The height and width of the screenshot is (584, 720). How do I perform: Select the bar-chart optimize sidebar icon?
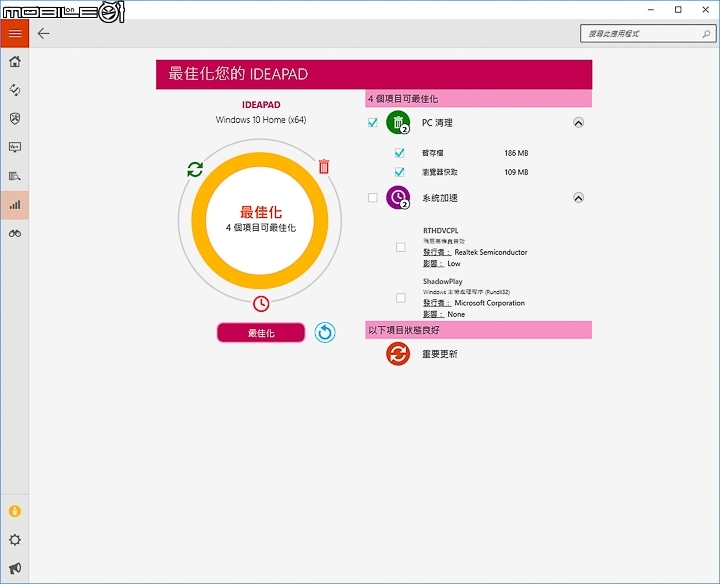coord(15,205)
